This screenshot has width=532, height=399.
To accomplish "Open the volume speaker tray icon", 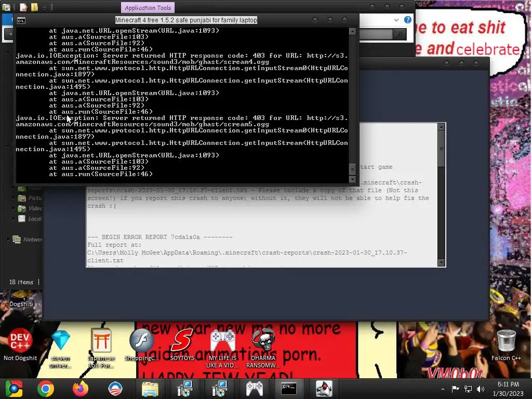I will (x=481, y=389).
